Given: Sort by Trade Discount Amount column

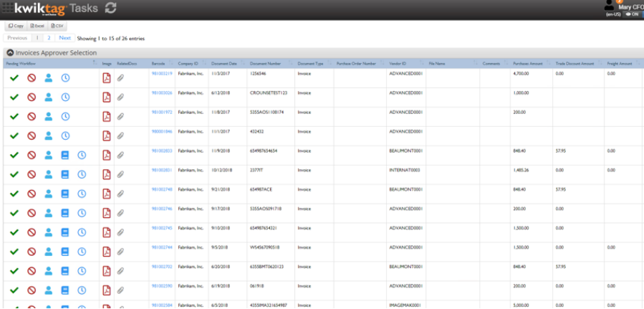Looking at the screenshot, I should pos(578,64).
